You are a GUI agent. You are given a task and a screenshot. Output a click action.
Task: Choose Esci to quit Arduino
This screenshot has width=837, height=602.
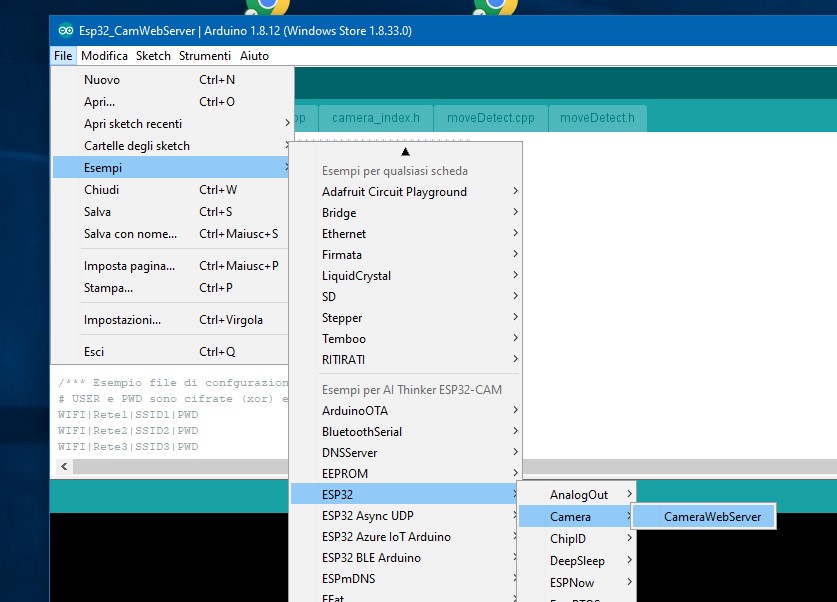172,352
